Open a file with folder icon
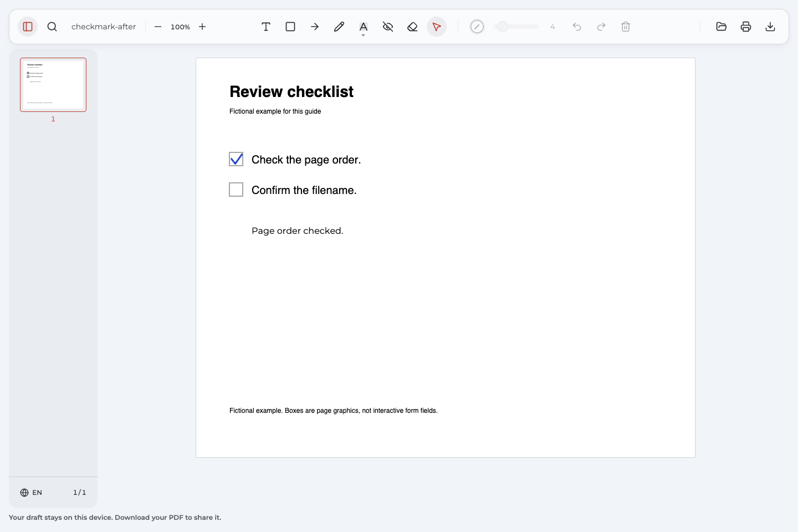The width and height of the screenshot is (798, 532). pos(722,27)
